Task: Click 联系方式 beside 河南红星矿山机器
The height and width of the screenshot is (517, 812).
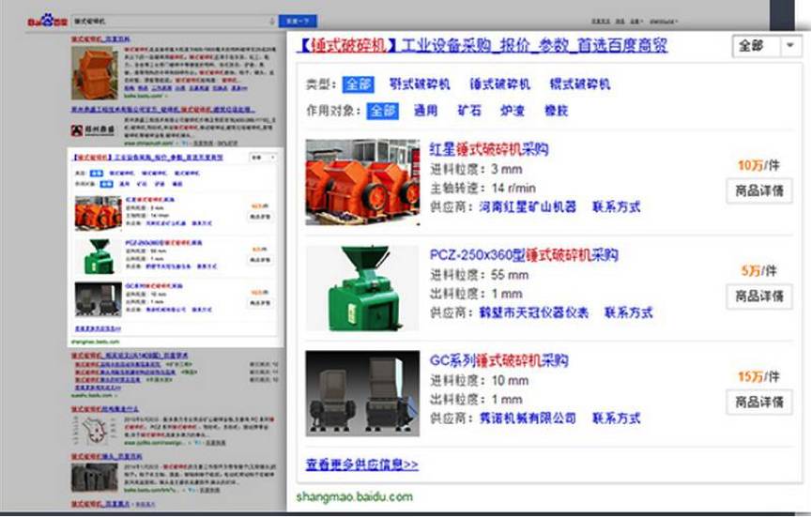Action: pyautogui.click(x=616, y=207)
